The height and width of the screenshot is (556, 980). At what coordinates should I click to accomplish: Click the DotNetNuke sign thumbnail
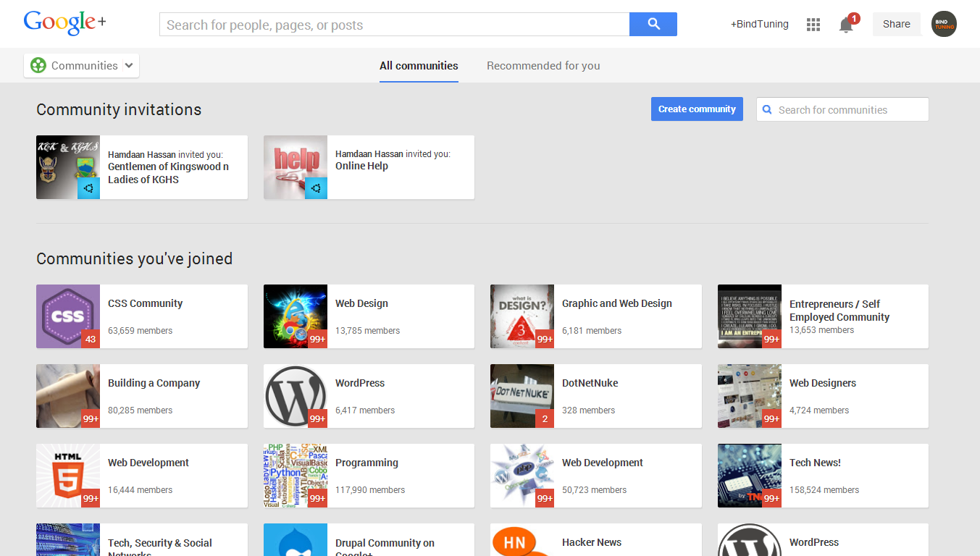(522, 396)
